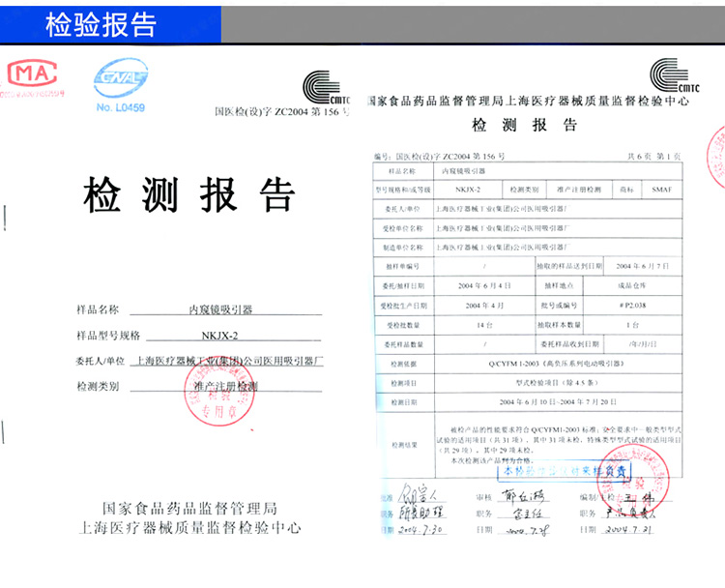This screenshot has height=588, width=725.
Task: Select the test basis "Q/CYFM 1-2003" cell
Action: pyautogui.click(x=556, y=364)
